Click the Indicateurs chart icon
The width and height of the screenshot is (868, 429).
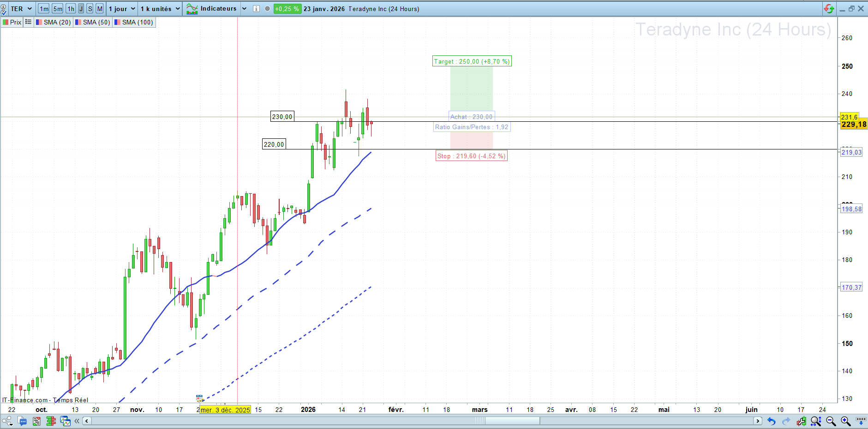pos(192,9)
